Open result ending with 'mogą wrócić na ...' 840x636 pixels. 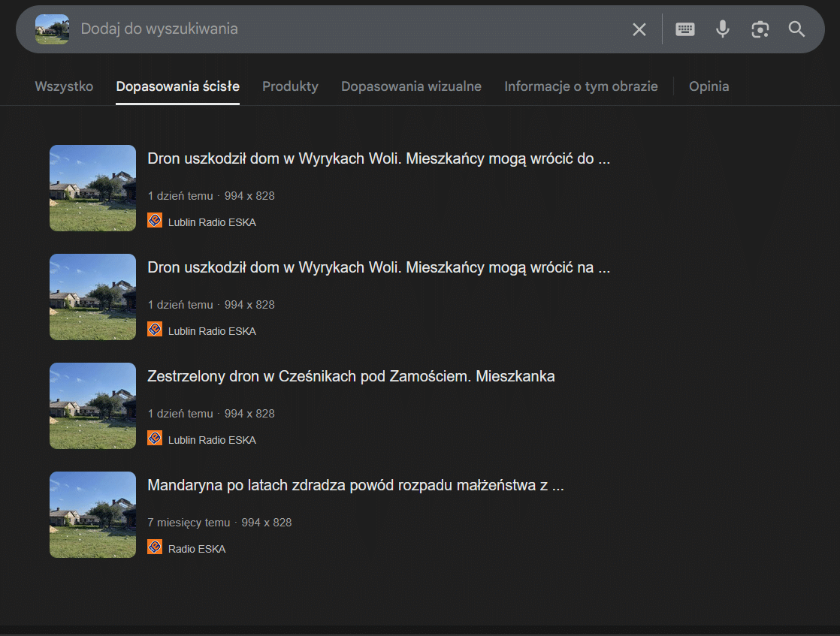378,268
